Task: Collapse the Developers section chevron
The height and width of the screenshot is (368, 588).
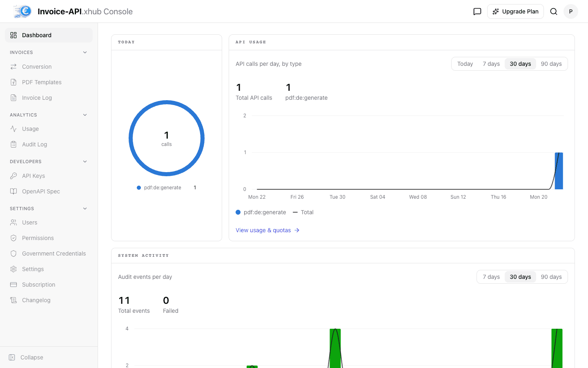Action: pos(85,162)
